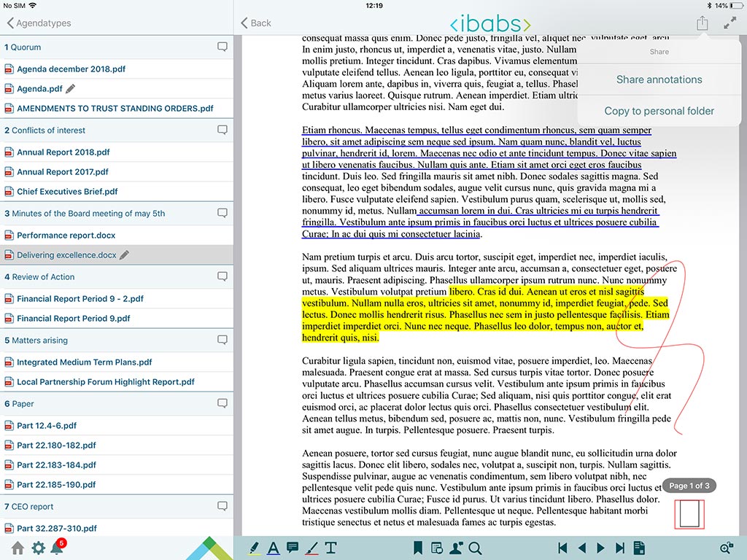Select agenda item 6 Paper
This screenshot has height=560, width=747.
tap(117, 404)
